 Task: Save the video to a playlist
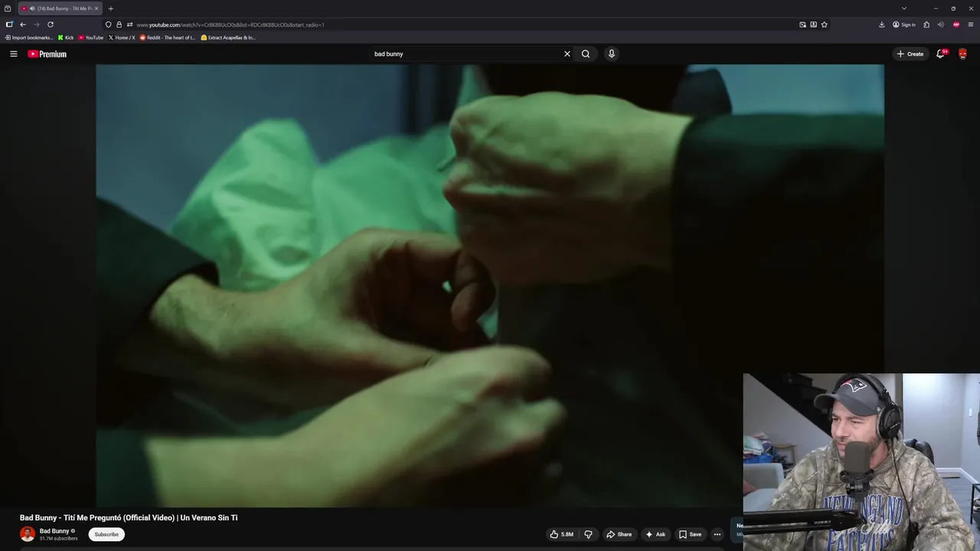pos(690,534)
